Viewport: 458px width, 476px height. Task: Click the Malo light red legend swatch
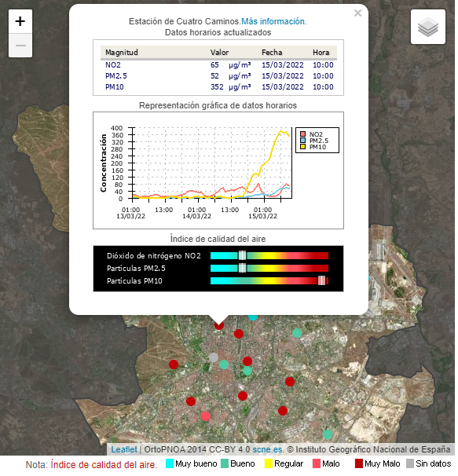[x=317, y=463]
